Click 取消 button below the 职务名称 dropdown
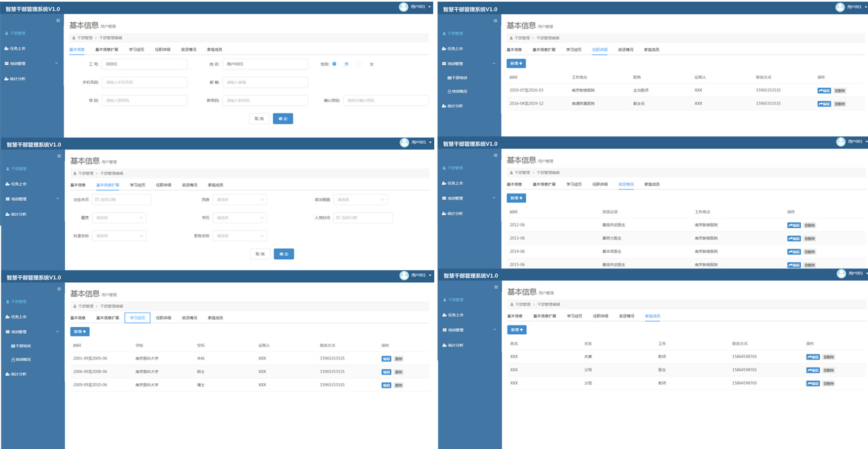 click(260, 254)
